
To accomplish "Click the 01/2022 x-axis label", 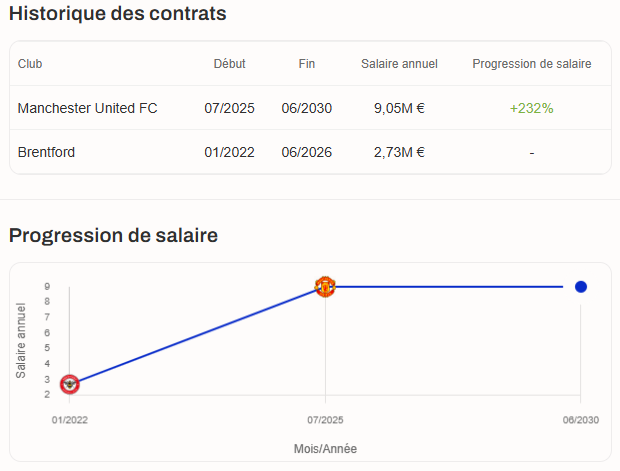I will 70,420.
